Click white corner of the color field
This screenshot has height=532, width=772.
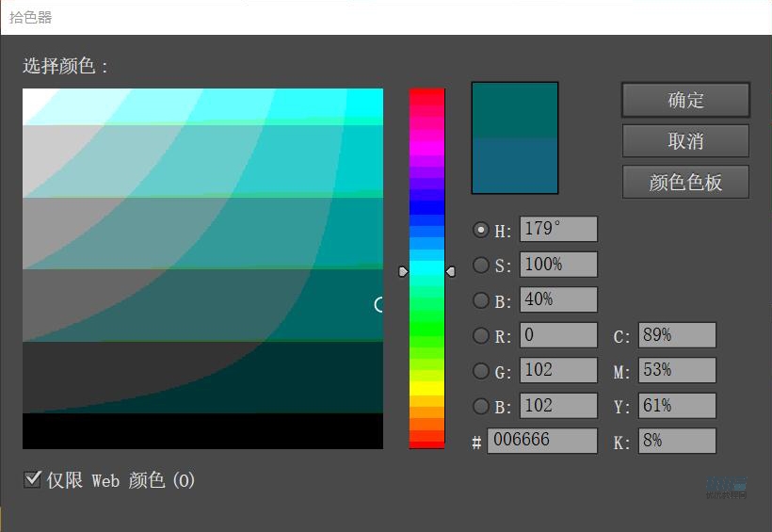(x=26, y=93)
